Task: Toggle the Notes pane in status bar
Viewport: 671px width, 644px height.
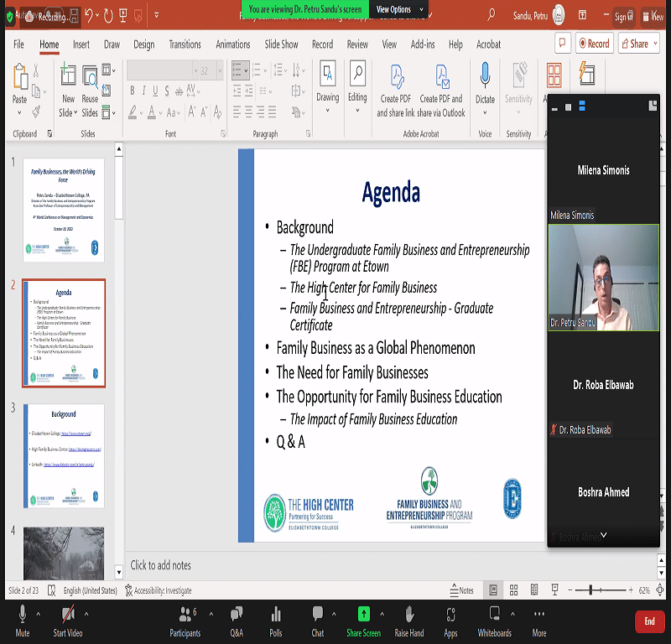Action: tap(460, 590)
